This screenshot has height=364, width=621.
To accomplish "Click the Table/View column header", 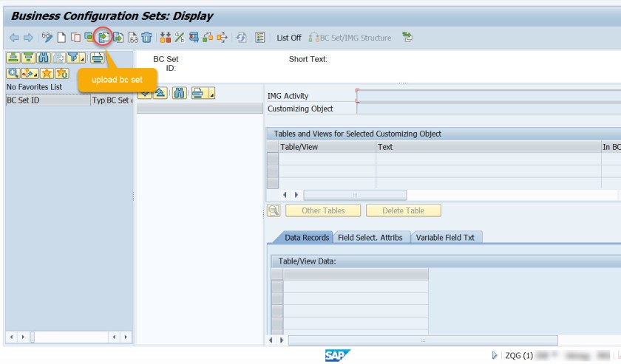I will click(x=327, y=147).
